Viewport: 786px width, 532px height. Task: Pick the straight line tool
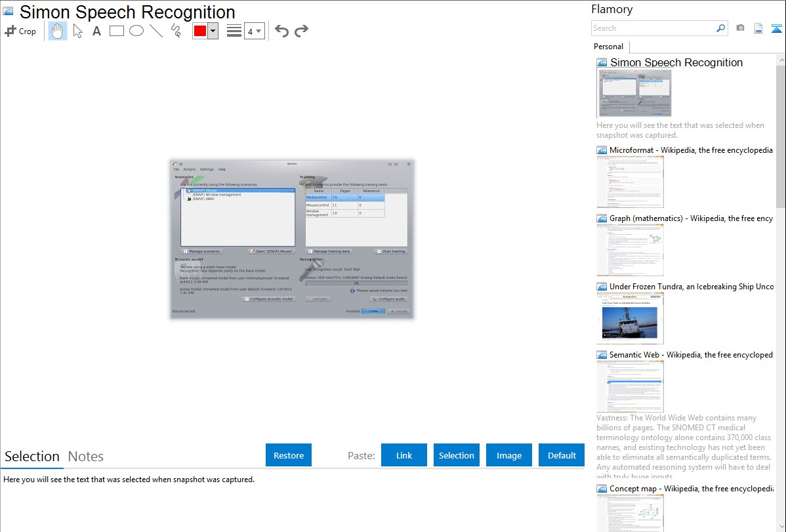pyautogui.click(x=156, y=31)
